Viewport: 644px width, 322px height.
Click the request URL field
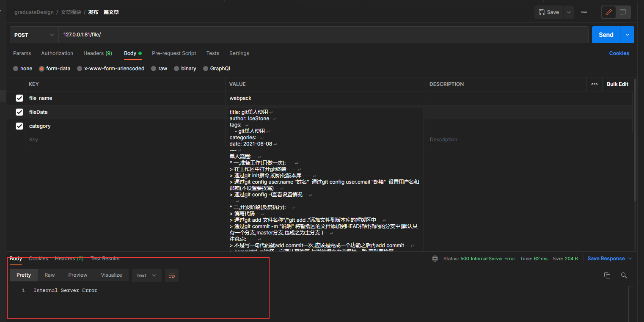(x=323, y=35)
